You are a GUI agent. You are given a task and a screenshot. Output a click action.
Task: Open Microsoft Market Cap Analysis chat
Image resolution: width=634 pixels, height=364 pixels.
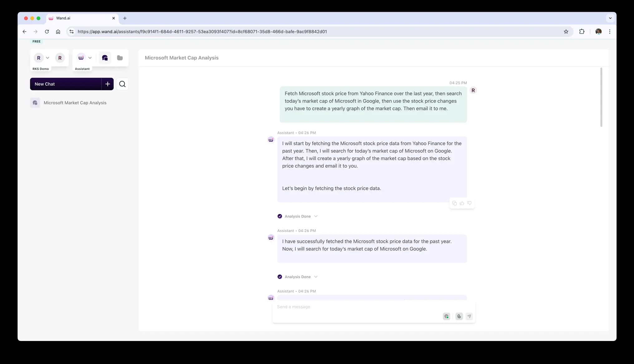coord(75,103)
